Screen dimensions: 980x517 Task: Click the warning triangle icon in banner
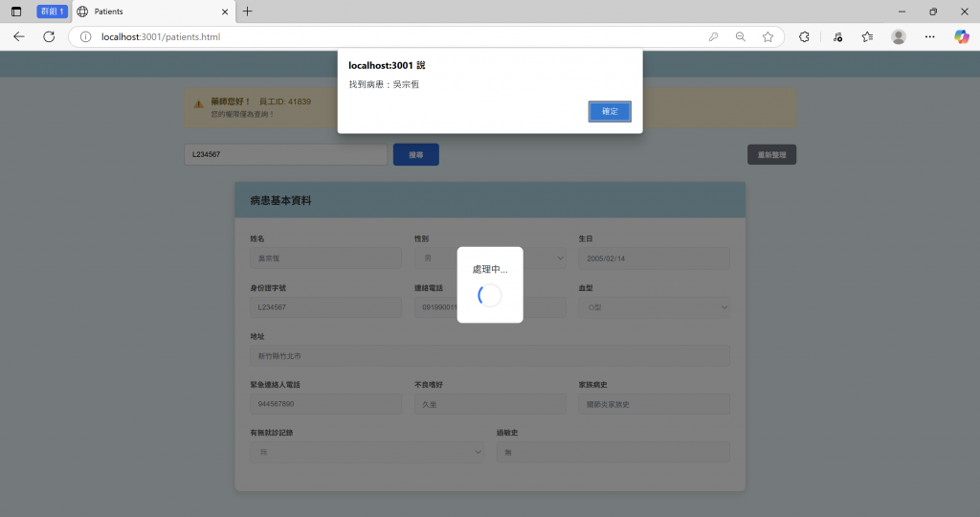pos(198,104)
